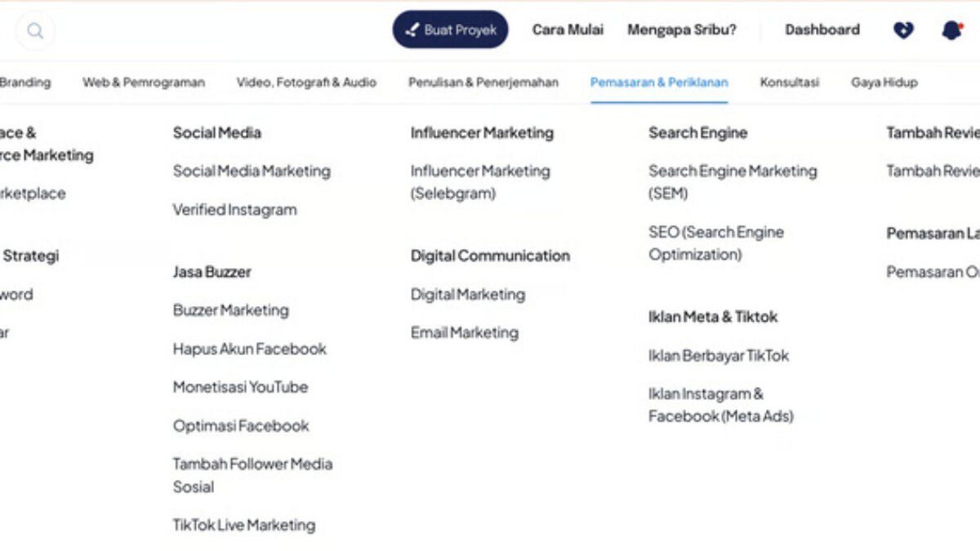The height and width of the screenshot is (551, 980).
Task: Click the search magnifier icon
Action: [34, 31]
